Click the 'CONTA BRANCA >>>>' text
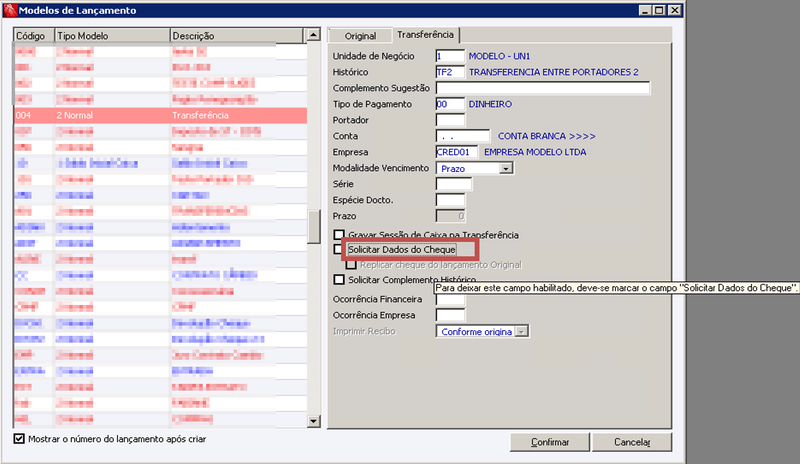The height and width of the screenshot is (464, 800). (546, 136)
